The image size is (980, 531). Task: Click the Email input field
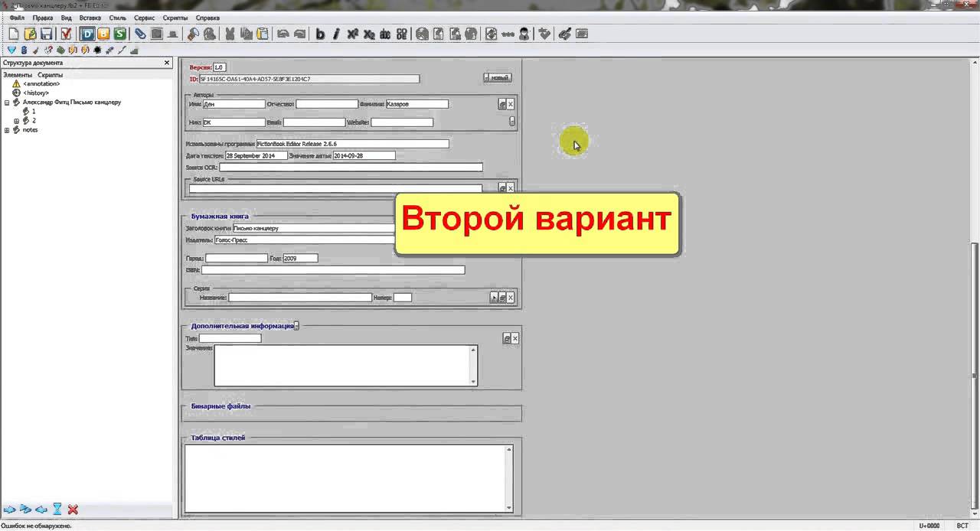pos(315,122)
